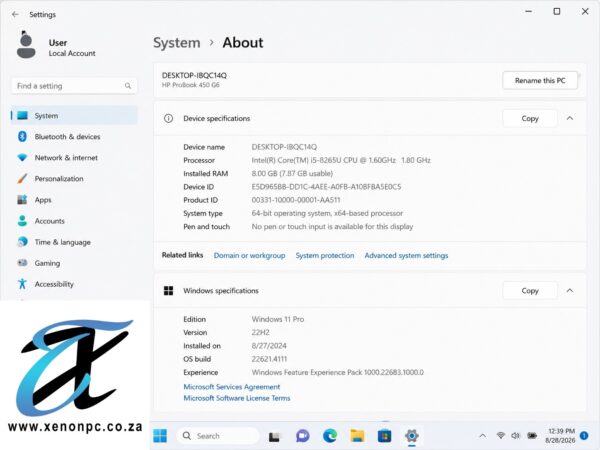Click the Windows specifications logo icon
This screenshot has width=600, height=450.
tap(168, 290)
